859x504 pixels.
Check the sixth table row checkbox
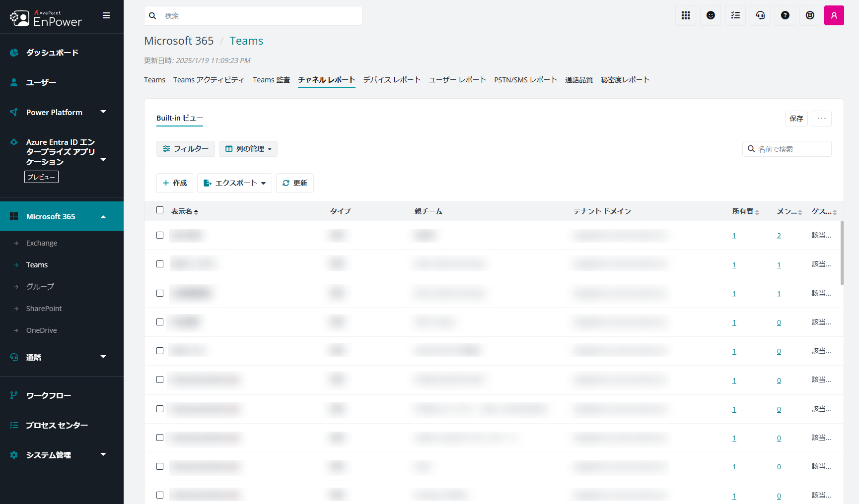click(x=160, y=379)
